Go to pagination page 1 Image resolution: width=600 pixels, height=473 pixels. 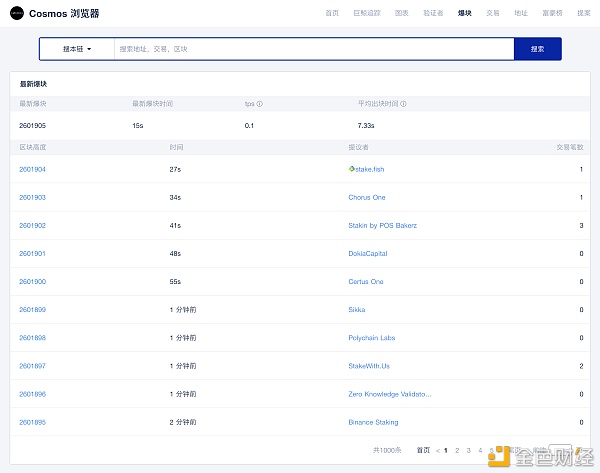pos(446,451)
